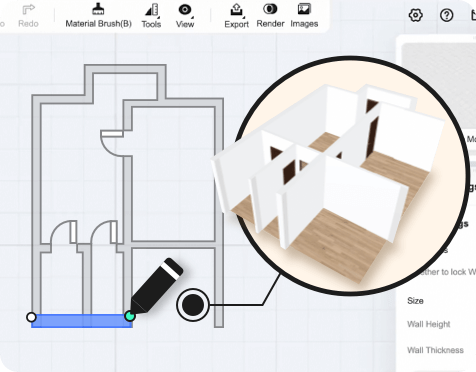Select the highlighted blue wall segment

coord(82,321)
